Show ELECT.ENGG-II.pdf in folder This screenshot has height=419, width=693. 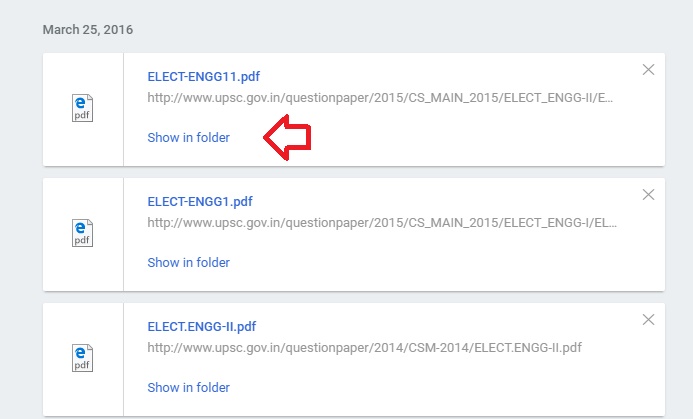pos(188,388)
